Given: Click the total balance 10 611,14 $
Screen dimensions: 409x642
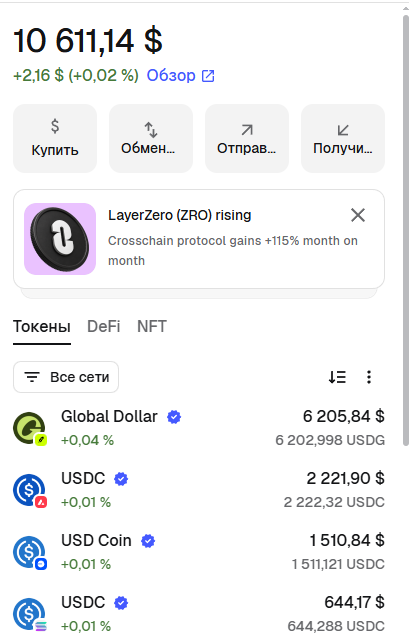Looking at the screenshot, I should point(88,41).
